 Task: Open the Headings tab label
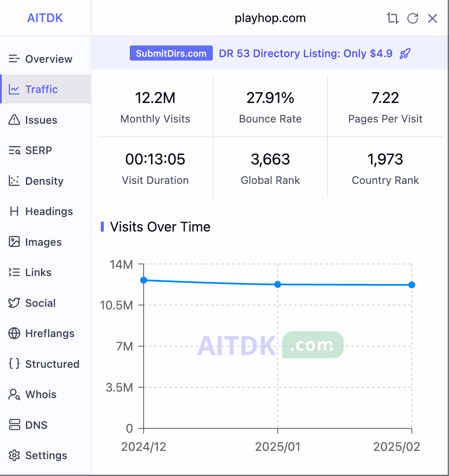point(49,211)
